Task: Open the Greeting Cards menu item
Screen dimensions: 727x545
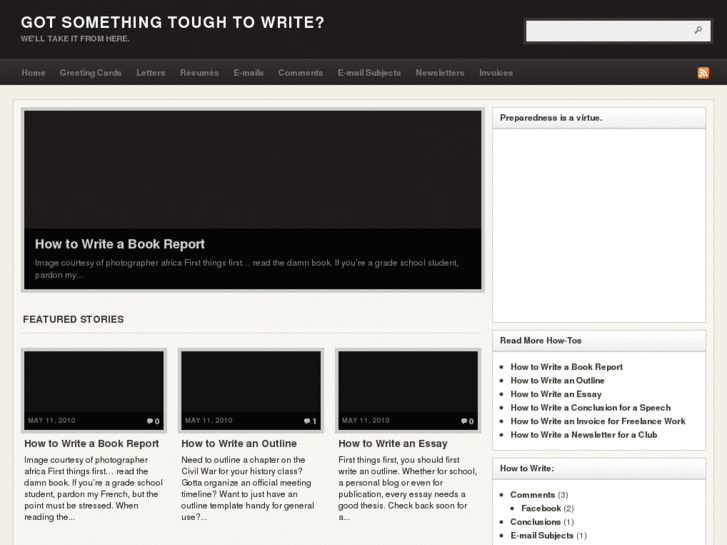Action: point(90,73)
